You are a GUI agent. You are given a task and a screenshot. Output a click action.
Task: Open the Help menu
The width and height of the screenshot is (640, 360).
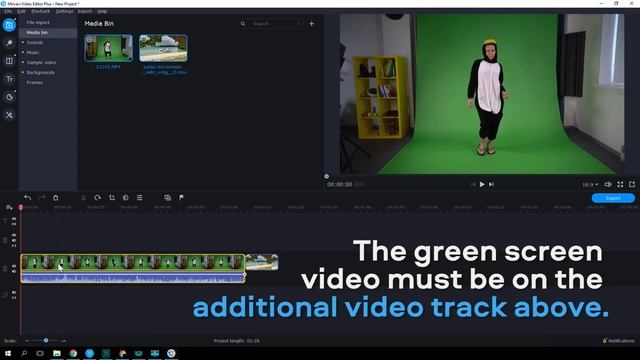coord(102,11)
